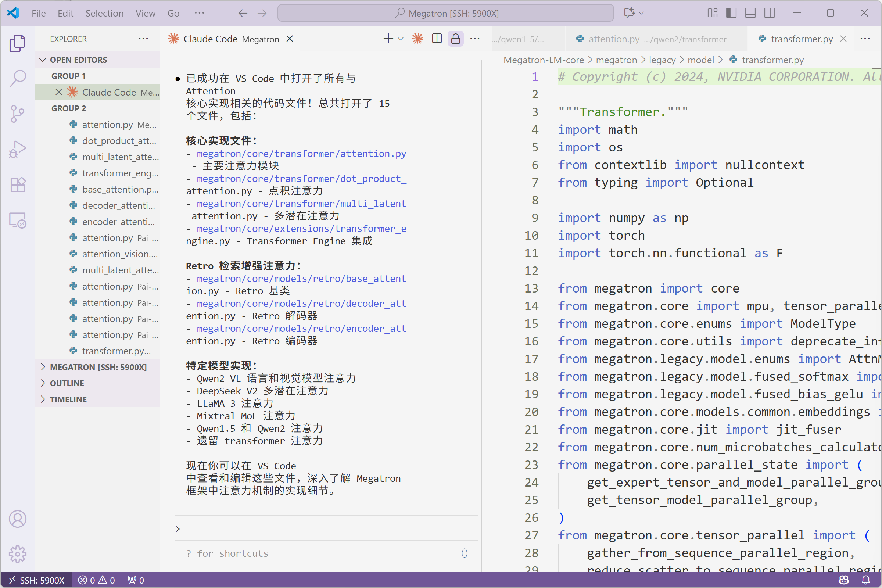882x588 pixels.
Task: Click the Claude Code starburst toolbar icon
Action: (x=417, y=39)
